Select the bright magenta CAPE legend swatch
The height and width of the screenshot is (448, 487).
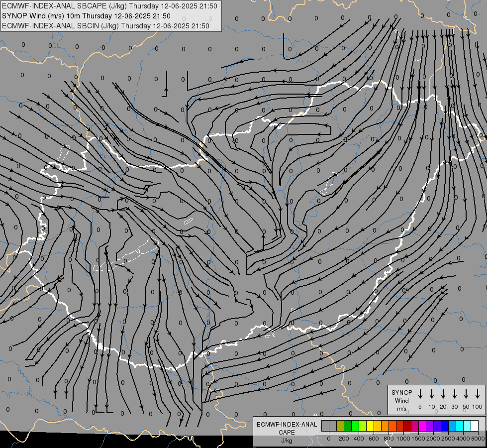tap(422, 426)
